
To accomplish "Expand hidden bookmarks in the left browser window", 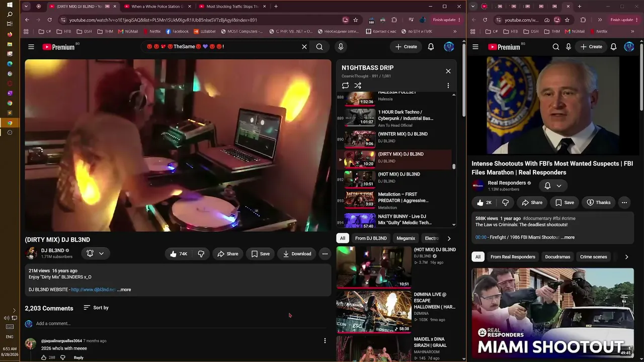I will 455,31.
